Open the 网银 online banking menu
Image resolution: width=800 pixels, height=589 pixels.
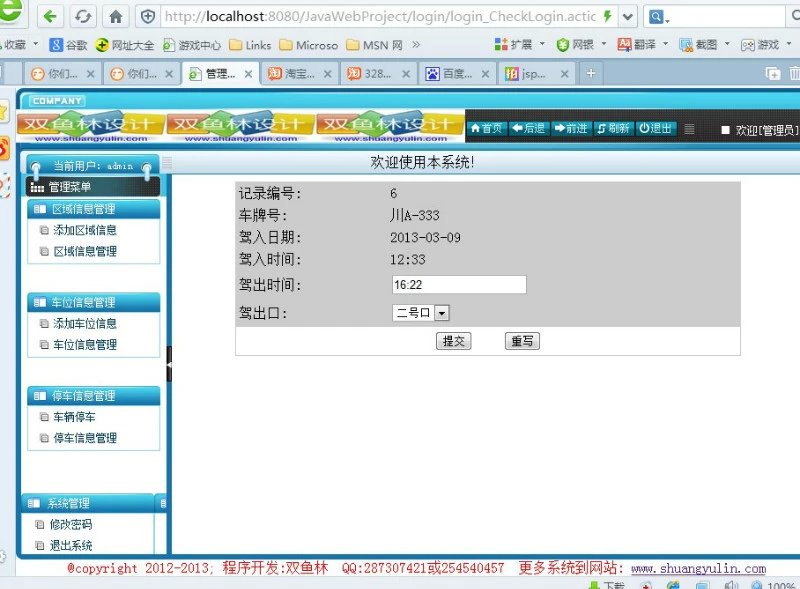(x=581, y=44)
